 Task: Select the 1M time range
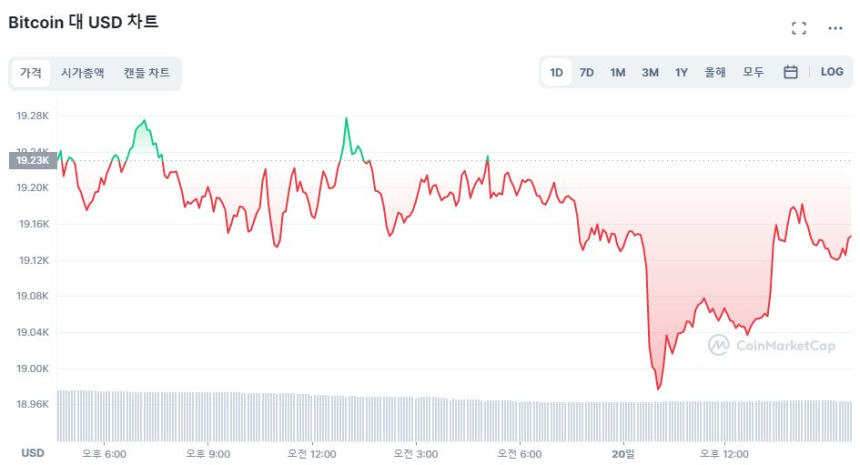618,72
